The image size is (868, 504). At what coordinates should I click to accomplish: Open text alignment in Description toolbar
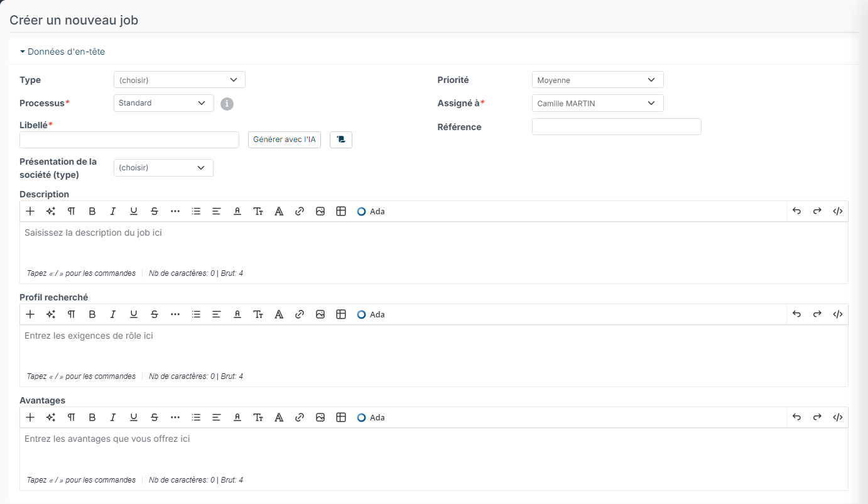(x=217, y=211)
